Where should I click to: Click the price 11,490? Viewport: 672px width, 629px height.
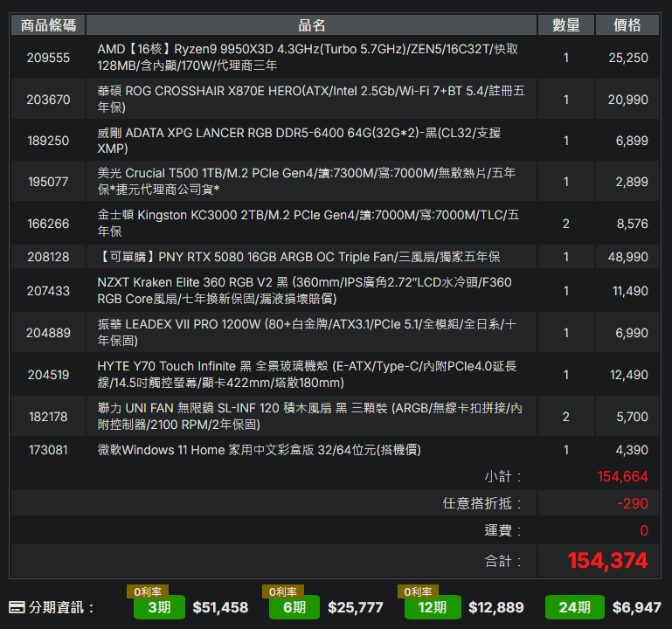pyautogui.click(x=630, y=291)
